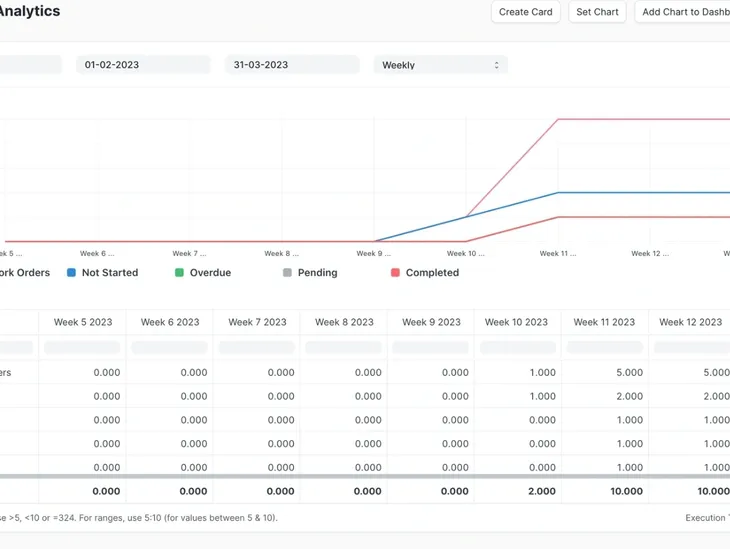Click the Pending legend label
Image resolution: width=730 pixels, height=549 pixels.
pyautogui.click(x=318, y=273)
